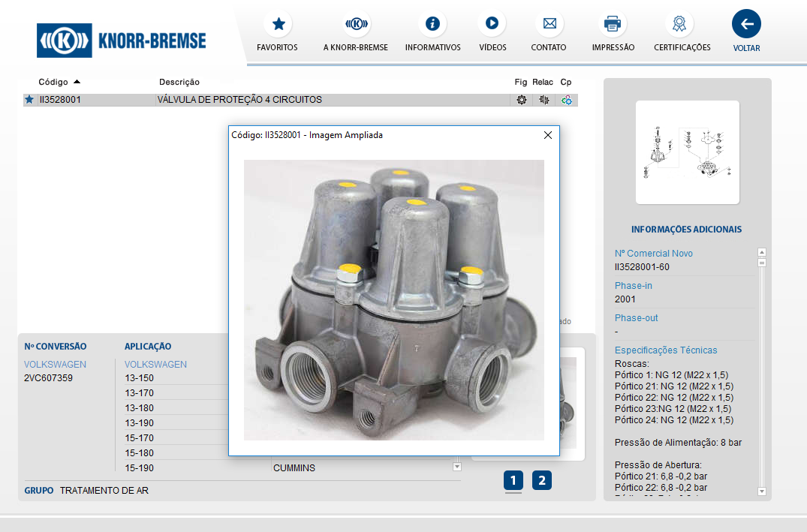Open the exploded diagram thumbnail
This screenshot has width=807, height=532.
[x=687, y=152]
